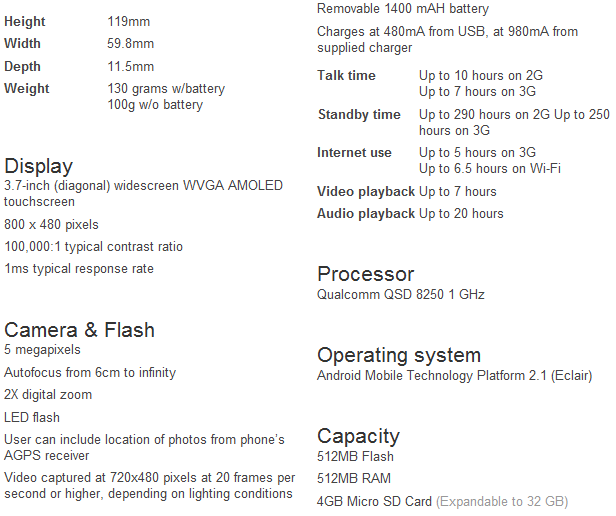This screenshot has width=616, height=516.
Task: Select the Capacity section heading
Action: point(358,436)
